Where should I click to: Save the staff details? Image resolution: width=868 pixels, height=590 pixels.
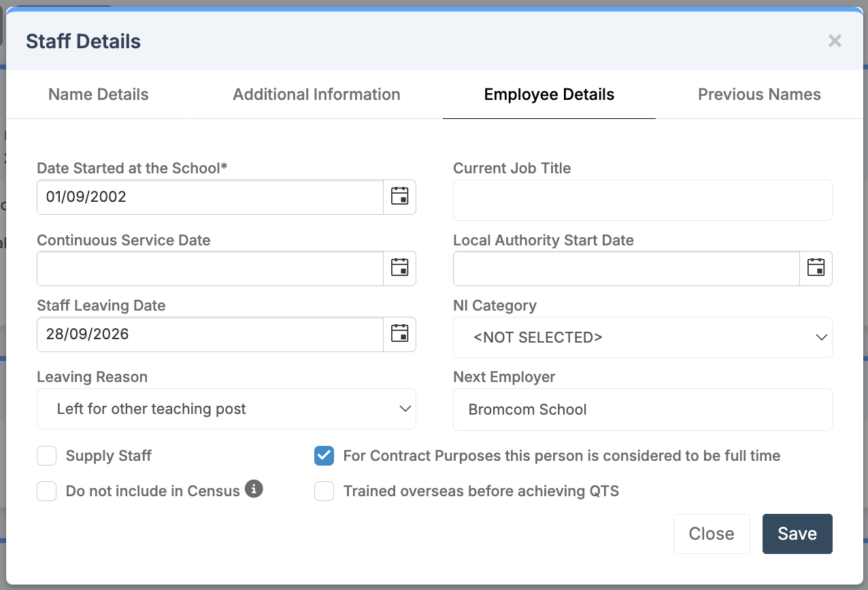click(797, 534)
